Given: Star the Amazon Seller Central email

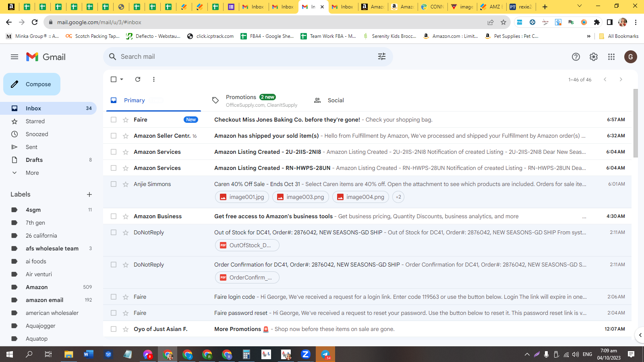Looking at the screenshot, I should pos(126,136).
